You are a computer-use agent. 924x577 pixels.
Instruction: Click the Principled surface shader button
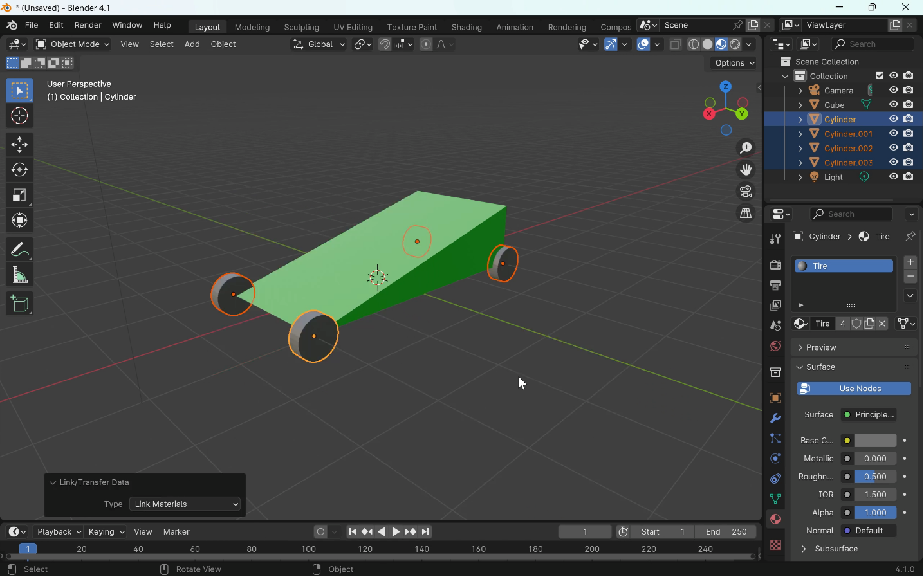coord(870,416)
